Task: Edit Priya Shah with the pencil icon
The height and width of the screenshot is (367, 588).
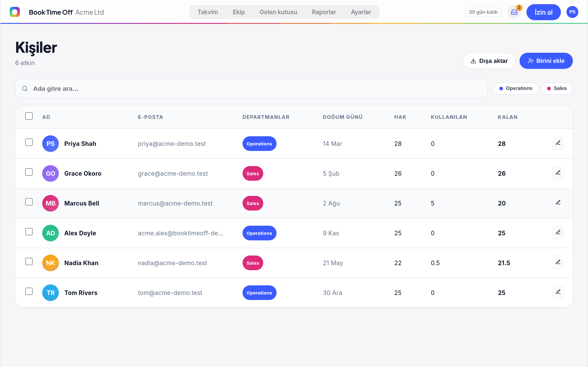Action: point(558,143)
